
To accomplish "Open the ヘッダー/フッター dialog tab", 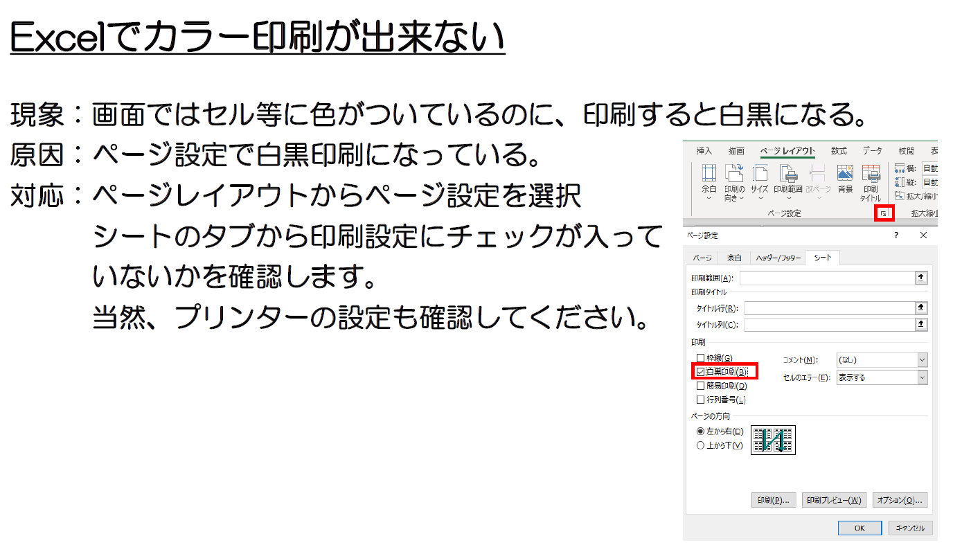I will click(x=778, y=258).
